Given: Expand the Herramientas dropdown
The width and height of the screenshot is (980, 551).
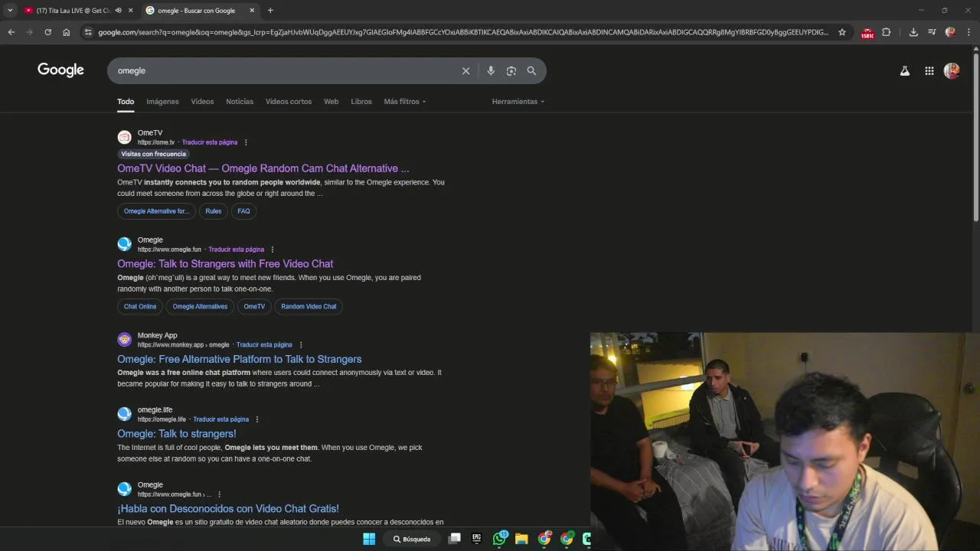Looking at the screenshot, I should [x=518, y=102].
